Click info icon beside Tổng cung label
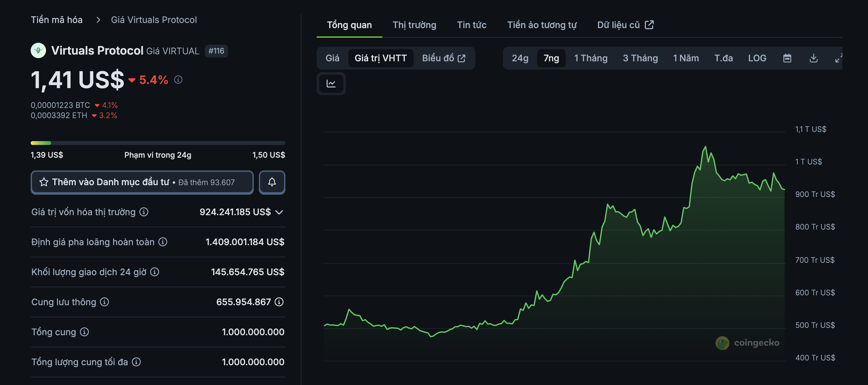The image size is (868, 385). pyautogui.click(x=84, y=332)
